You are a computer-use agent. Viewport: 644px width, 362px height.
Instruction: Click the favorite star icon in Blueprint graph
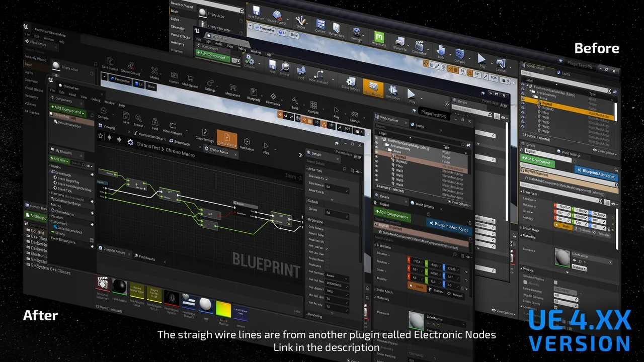point(101,136)
